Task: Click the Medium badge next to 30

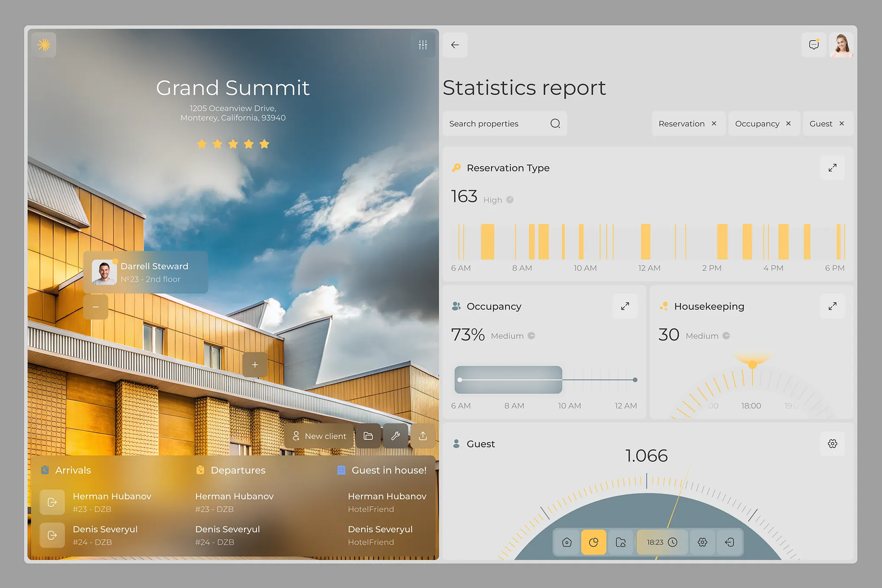Action: tap(708, 336)
